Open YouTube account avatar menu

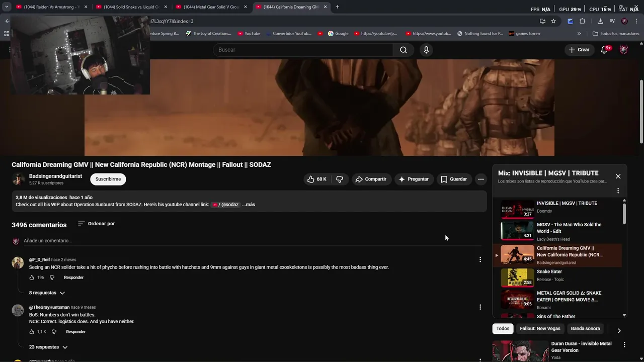(x=624, y=50)
